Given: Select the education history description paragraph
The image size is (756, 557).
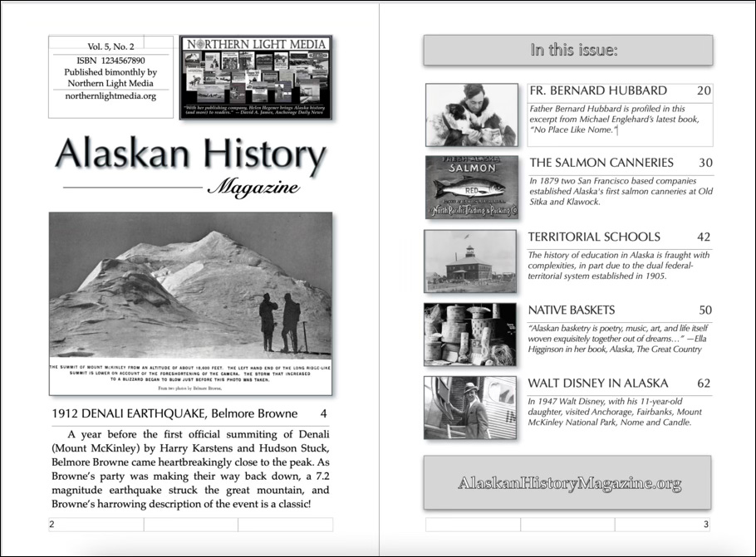Looking at the screenshot, I should tap(619, 266).
